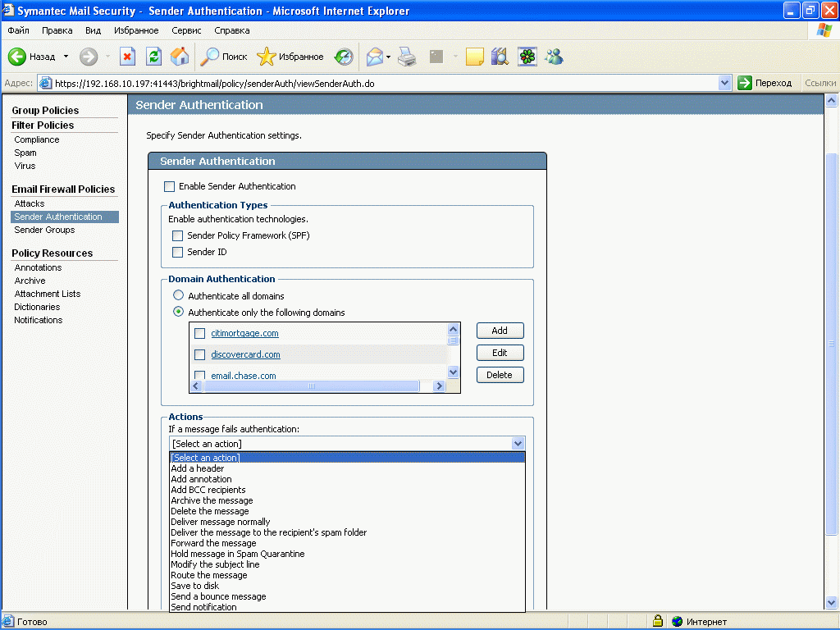This screenshot has height=630, width=840.
Task: Open the address bar dropdown arrow
Action: tap(724, 83)
